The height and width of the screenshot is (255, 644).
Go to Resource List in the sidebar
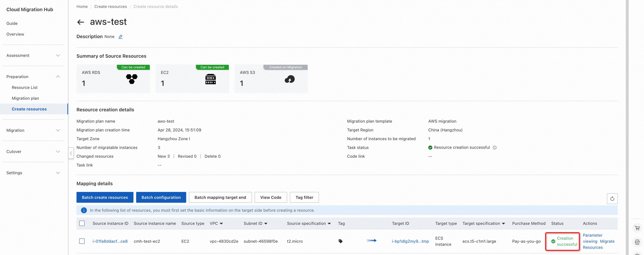(x=25, y=87)
